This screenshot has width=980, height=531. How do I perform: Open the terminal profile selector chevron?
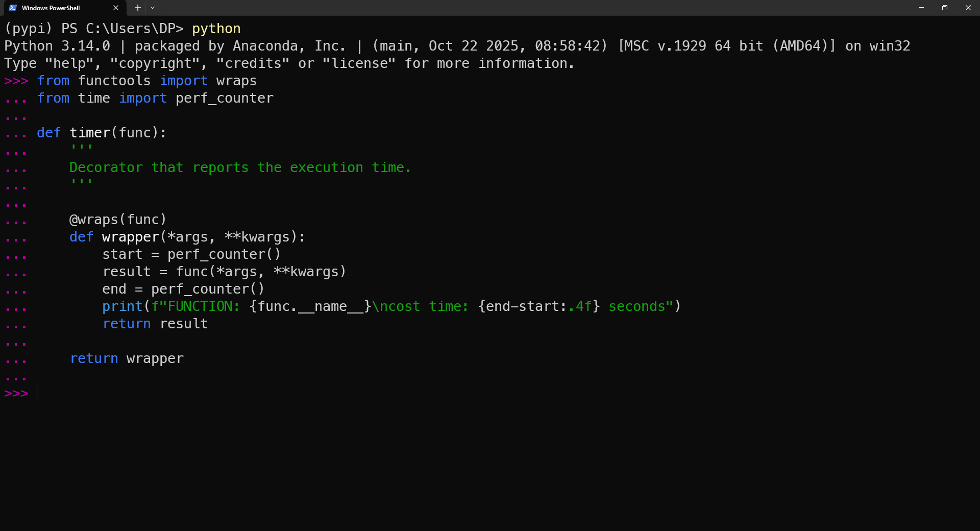pos(153,8)
